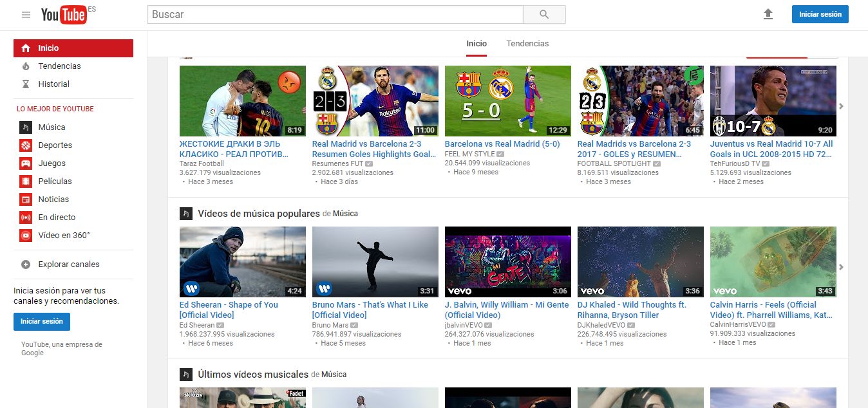
Task: Open the FOOTBALL SPOTLIGHT channel link
Action: pos(614,163)
